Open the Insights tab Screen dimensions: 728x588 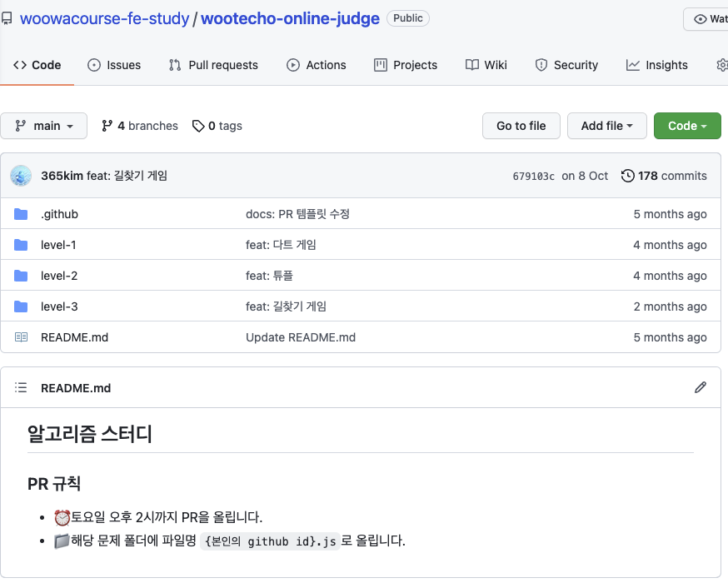tap(657, 65)
